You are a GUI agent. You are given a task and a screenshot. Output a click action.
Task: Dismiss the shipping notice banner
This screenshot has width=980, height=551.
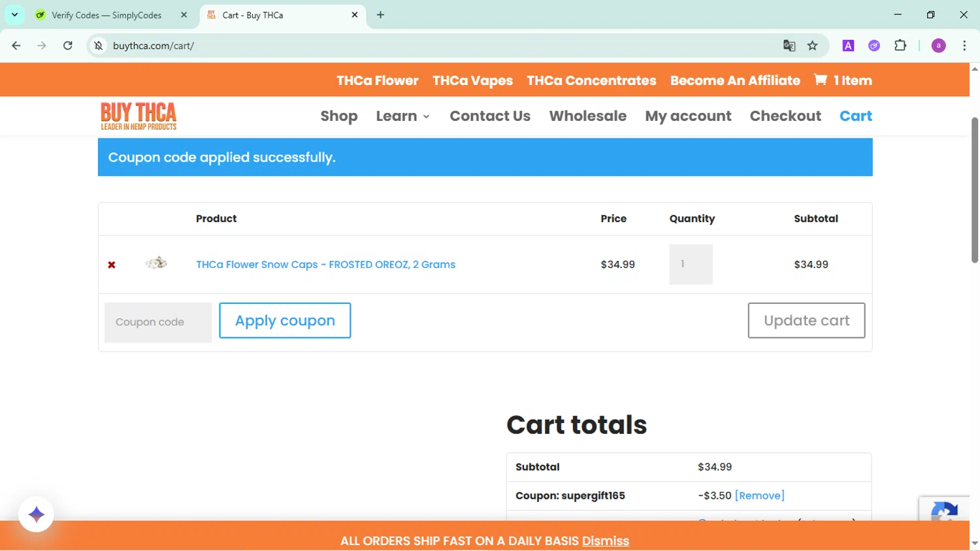click(x=606, y=541)
